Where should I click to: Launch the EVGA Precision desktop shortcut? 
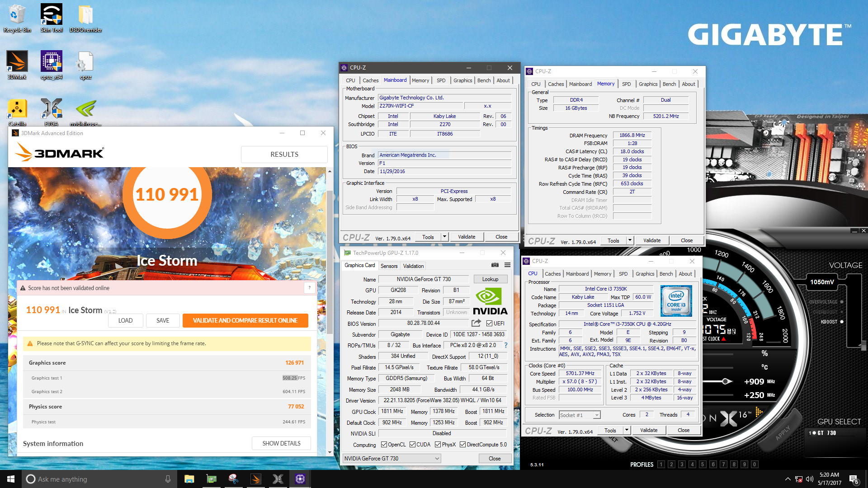coord(52,112)
